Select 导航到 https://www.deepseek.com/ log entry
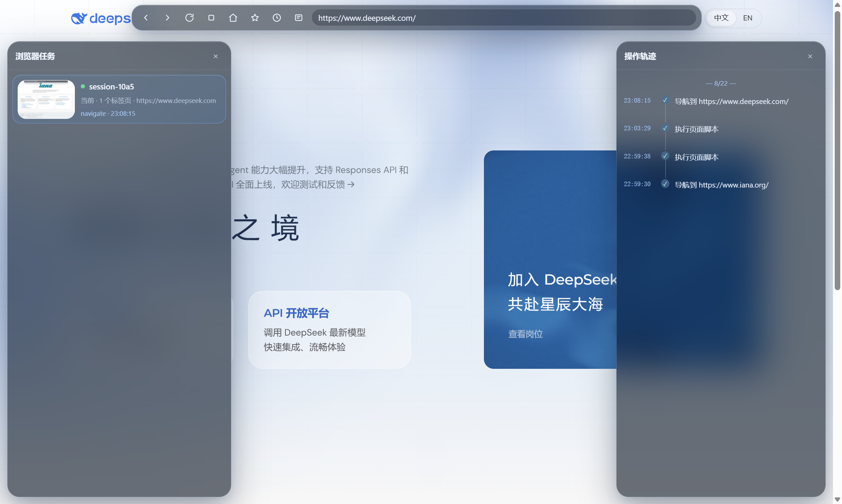This screenshot has width=842, height=504. pyautogui.click(x=731, y=101)
